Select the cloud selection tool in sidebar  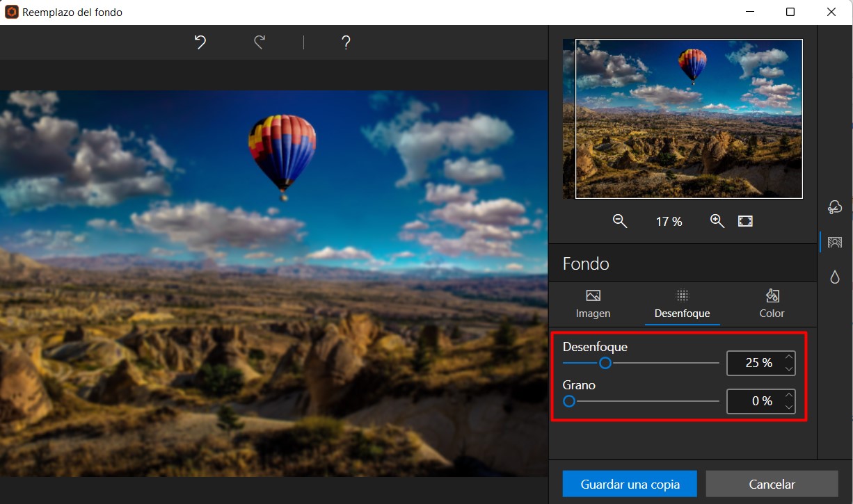coord(835,207)
